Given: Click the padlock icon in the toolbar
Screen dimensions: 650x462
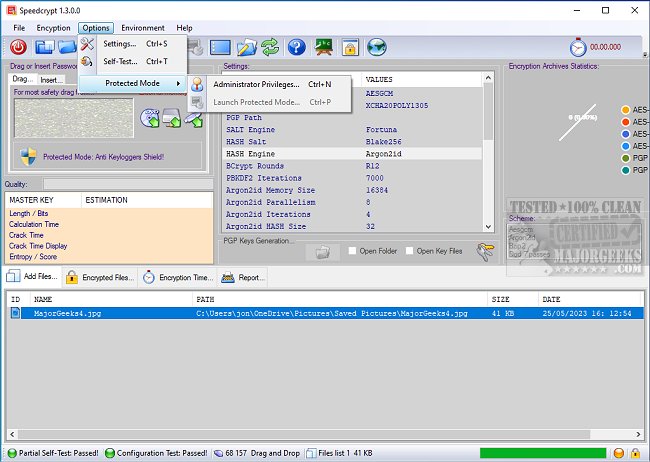Looking at the screenshot, I should click(x=350, y=47).
